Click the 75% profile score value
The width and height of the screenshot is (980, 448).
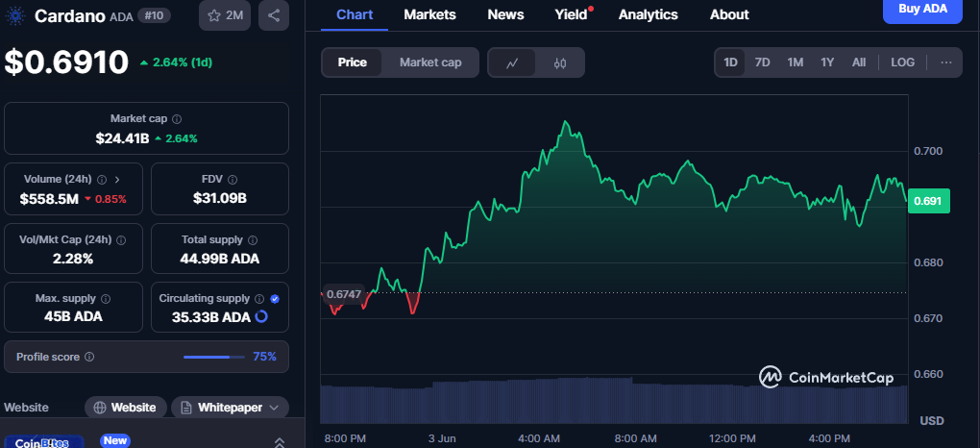pyautogui.click(x=264, y=357)
